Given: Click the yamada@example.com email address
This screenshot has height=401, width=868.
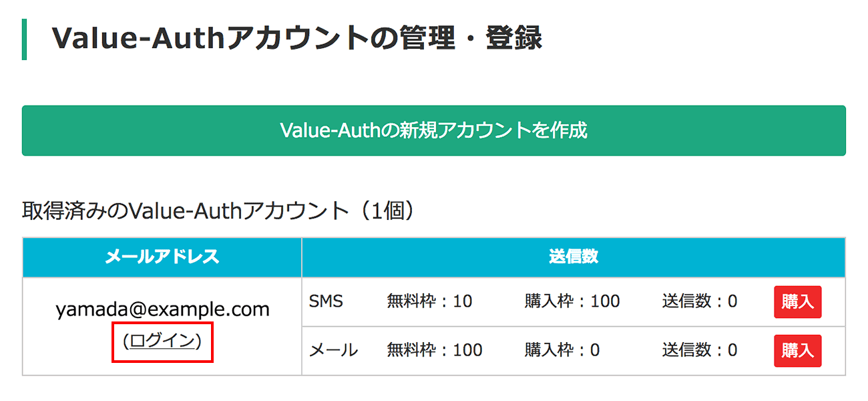Looking at the screenshot, I should coord(162,309).
